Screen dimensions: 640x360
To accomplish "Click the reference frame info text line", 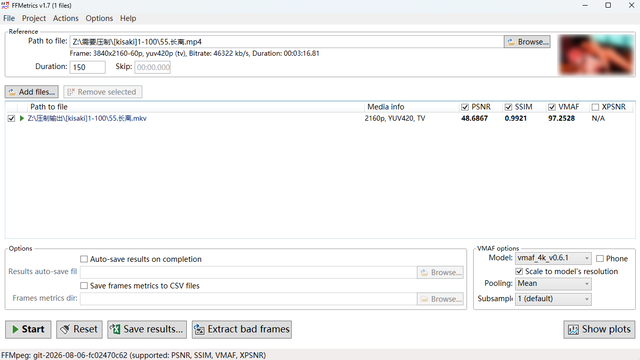I will pos(194,53).
